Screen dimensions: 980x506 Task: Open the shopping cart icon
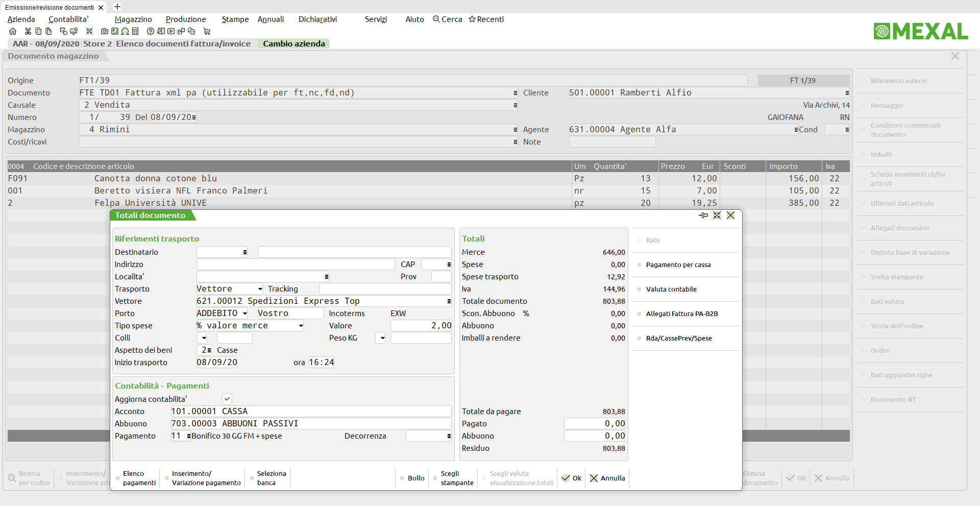click(x=207, y=31)
